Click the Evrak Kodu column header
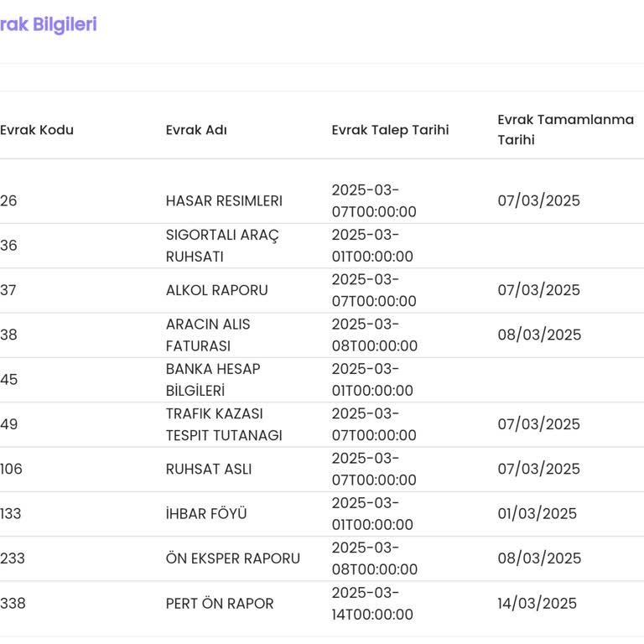Viewport: 644px width, 644px height. point(37,130)
